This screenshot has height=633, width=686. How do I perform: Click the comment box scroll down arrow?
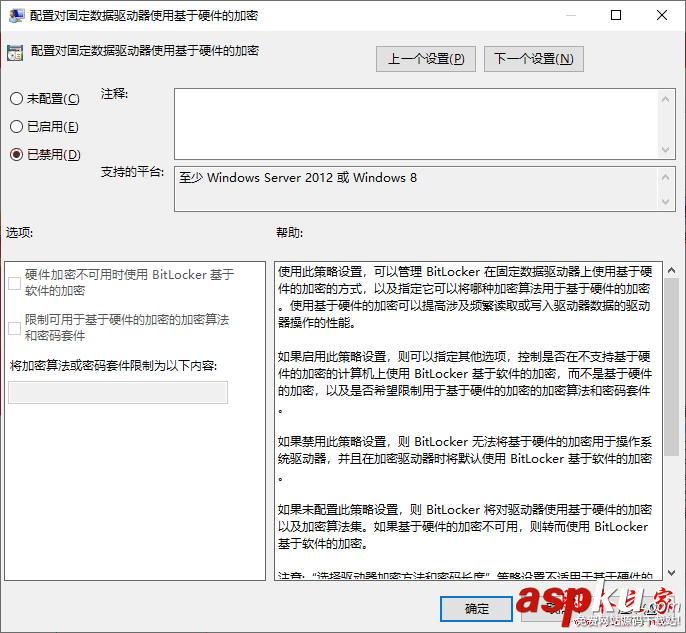coord(665,150)
